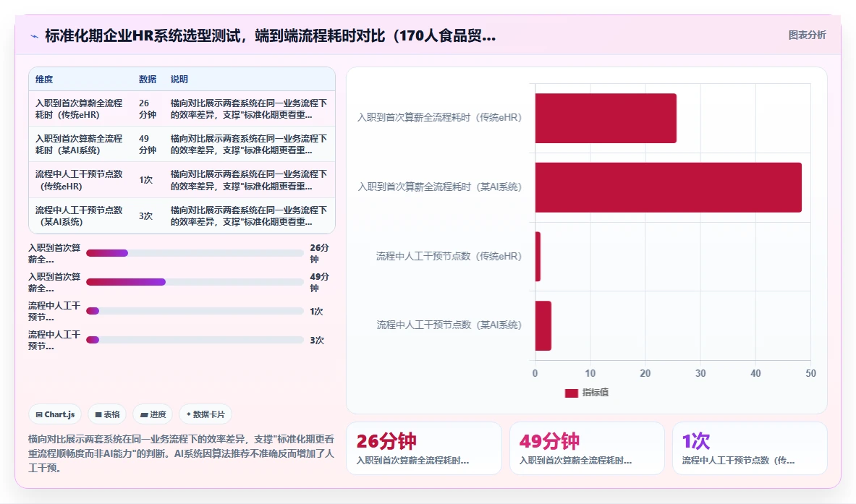Open the 1次 data card
The height and width of the screenshot is (504, 856).
pos(750,448)
